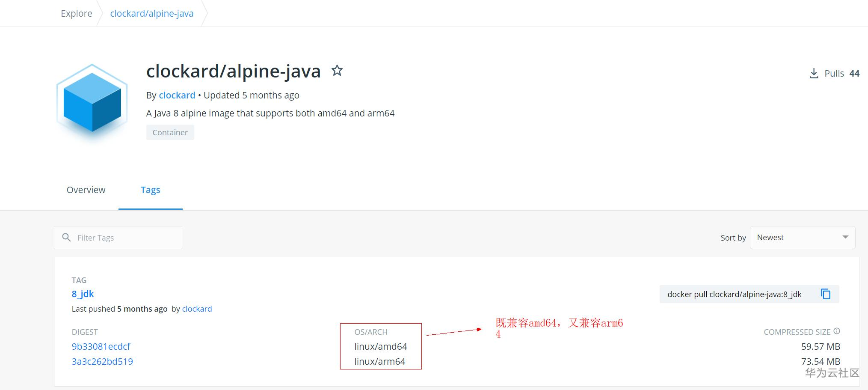Click the search magnifier icon

point(66,238)
